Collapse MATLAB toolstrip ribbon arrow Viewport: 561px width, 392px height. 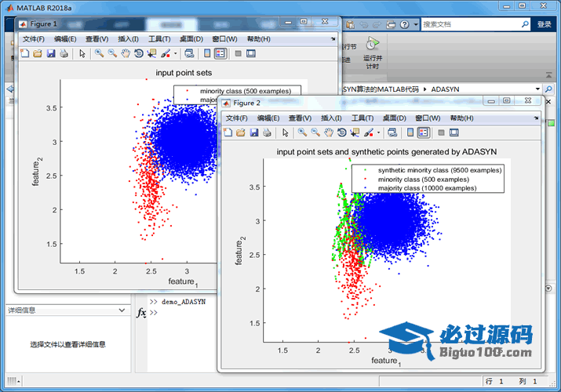point(548,74)
